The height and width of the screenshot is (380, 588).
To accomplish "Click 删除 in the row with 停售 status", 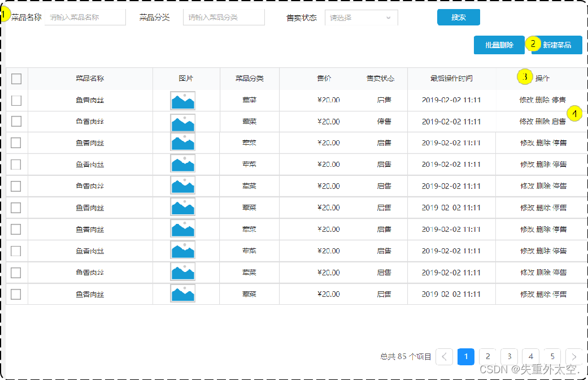I will pos(543,121).
